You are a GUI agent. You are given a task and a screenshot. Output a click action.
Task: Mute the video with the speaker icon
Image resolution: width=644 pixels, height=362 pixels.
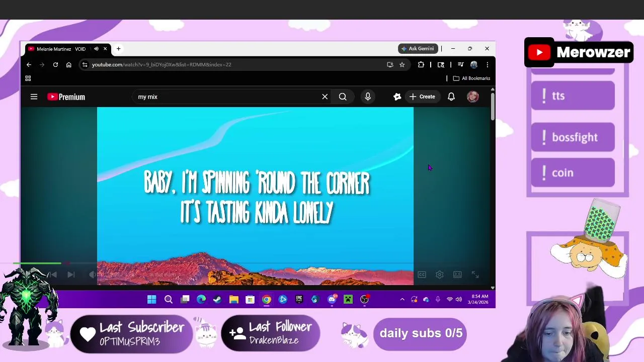point(92,275)
